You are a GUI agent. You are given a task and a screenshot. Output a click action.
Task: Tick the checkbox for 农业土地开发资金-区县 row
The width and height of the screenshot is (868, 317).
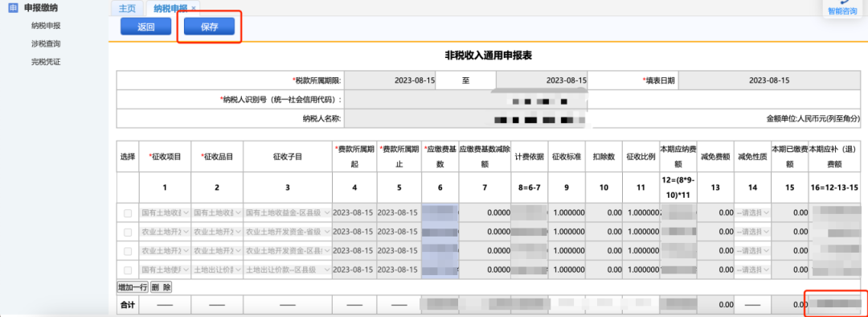point(128,251)
